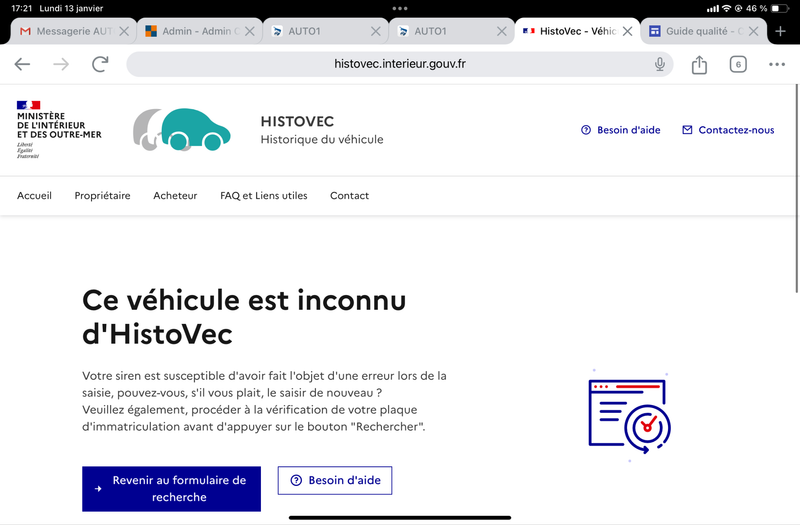Click the HISTOVEC site title
This screenshot has height=525, width=800.
pos(297,121)
